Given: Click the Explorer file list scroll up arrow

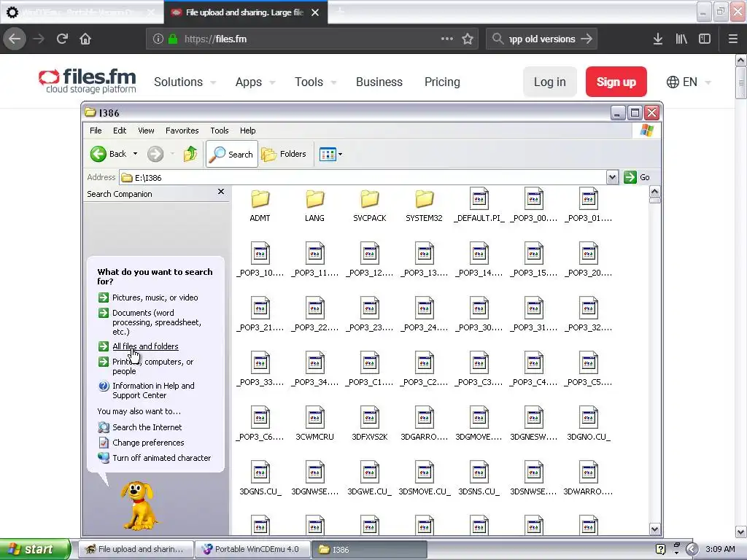Looking at the screenshot, I should [x=654, y=192].
